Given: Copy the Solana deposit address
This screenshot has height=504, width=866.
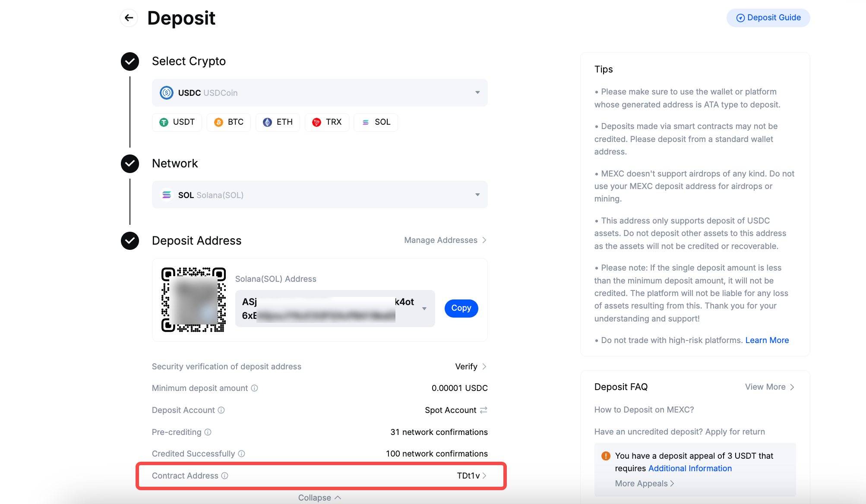Looking at the screenshot, I should point(461,308).
